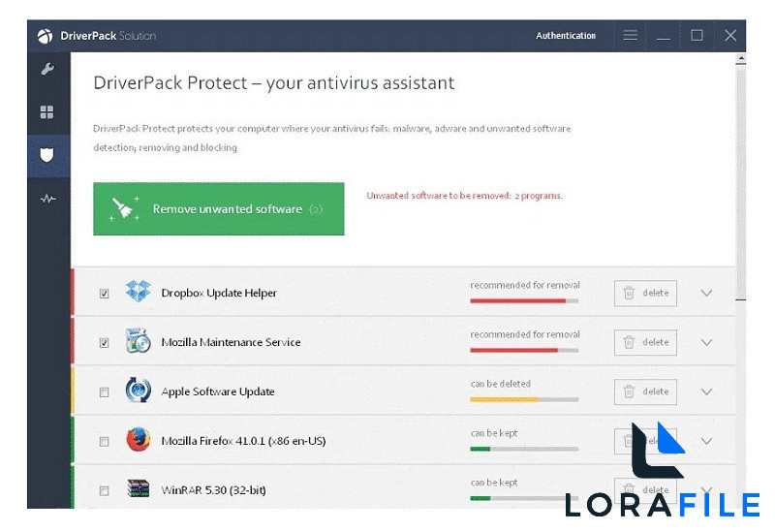
Task: Click the Mozilla Firefox green rating bar
Action: (x=524, y=449)
